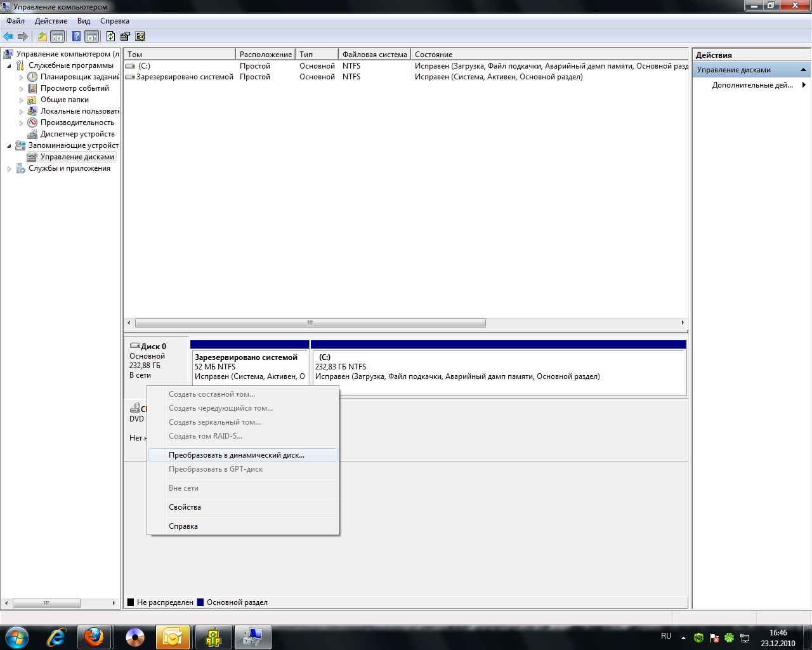This screenshot has height=650, width=812.
Task: Click the blue Back arrow in toolbar
Action: 8,37
